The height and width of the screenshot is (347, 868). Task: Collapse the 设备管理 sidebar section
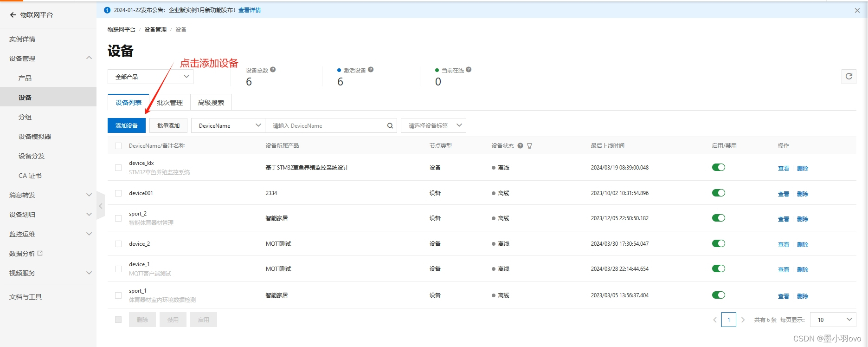(x=89, y=58)
